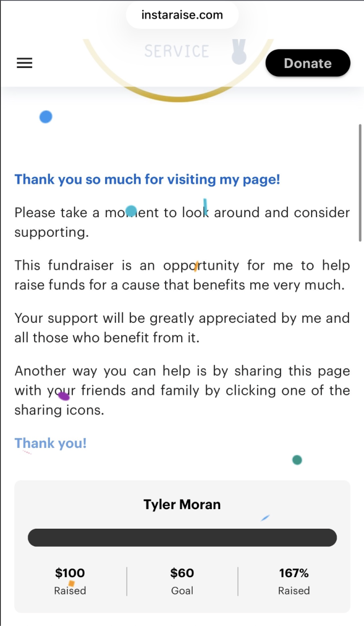Click the orange confetti square near Raised
The height and width of the screenshot is (626, 364).
(71, 583)
